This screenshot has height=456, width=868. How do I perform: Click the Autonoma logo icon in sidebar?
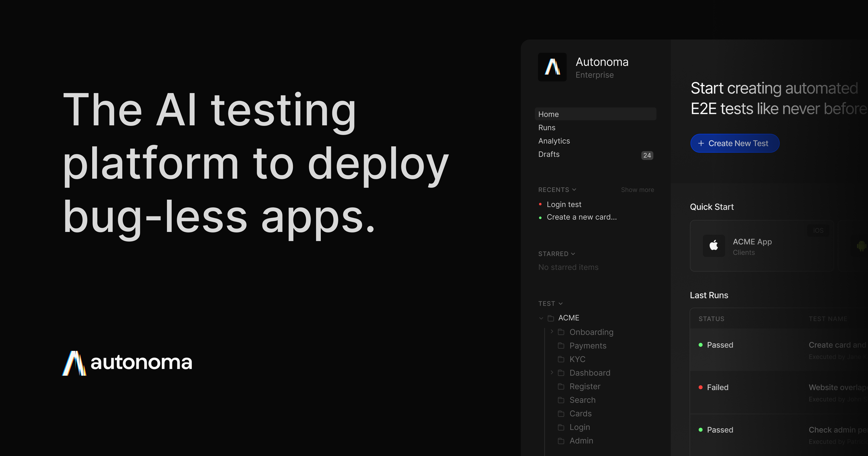pos(552,67)
